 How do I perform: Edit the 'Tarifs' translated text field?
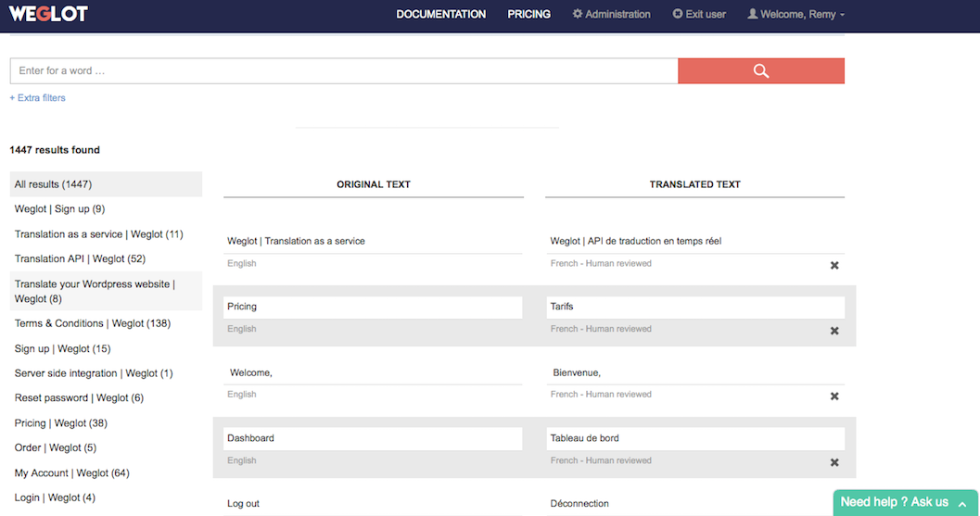[x=695, y=307]
